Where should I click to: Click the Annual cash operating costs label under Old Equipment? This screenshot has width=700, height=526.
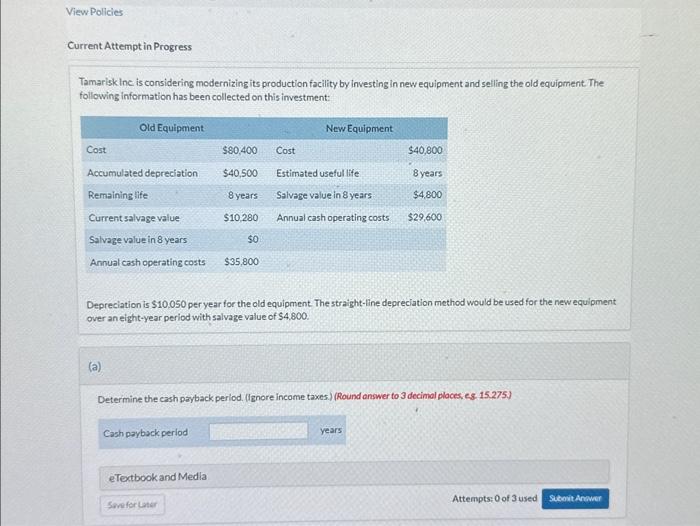click(148, 263)
